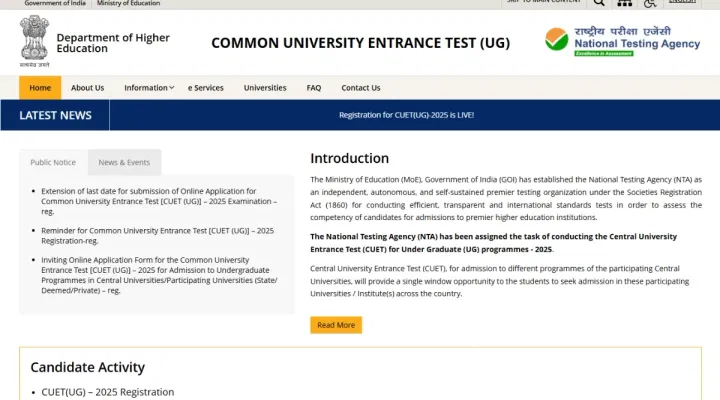Go to the Home menu item
Viewport: 720px width, 400px height.
tap(40, 88)
